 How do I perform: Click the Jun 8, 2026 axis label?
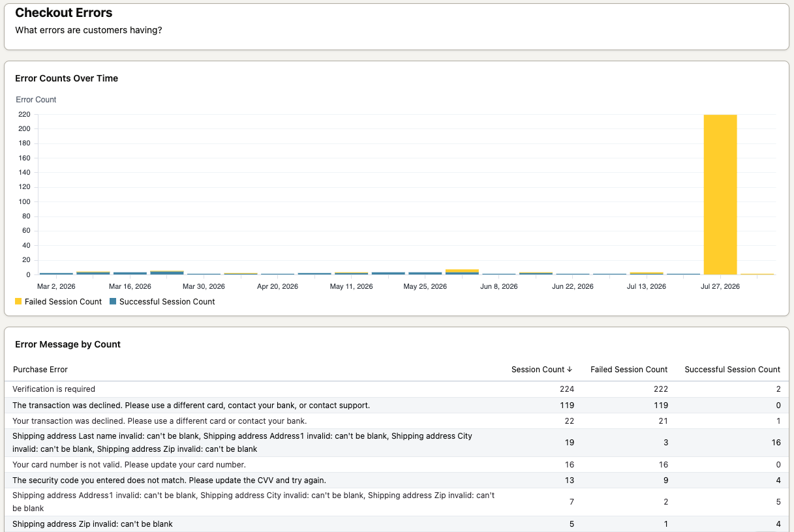tap(498, 286)
